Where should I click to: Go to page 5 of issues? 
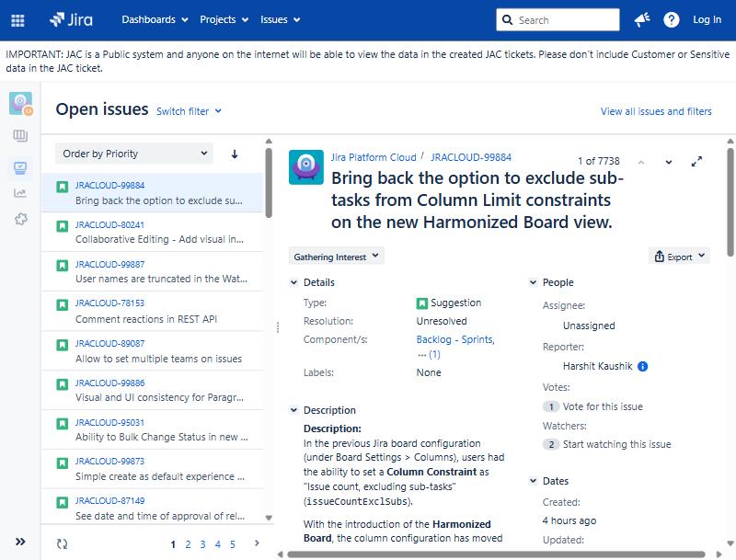233,544
